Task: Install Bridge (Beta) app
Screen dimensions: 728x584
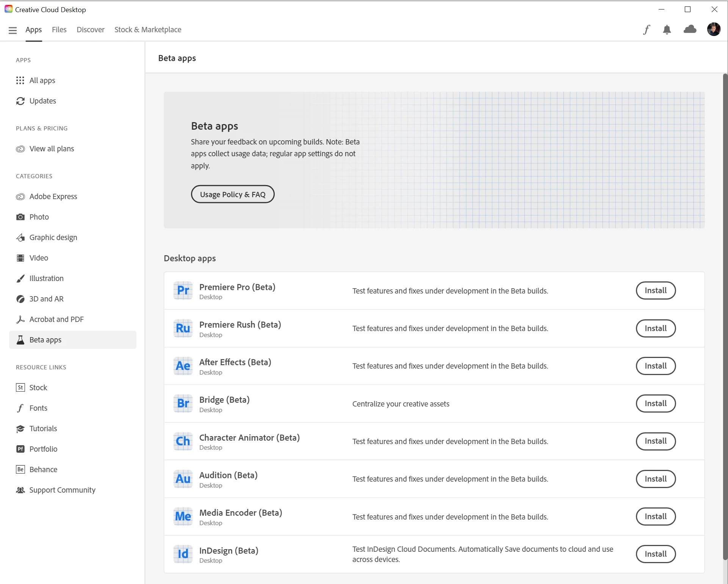Action: coord(655,403)
